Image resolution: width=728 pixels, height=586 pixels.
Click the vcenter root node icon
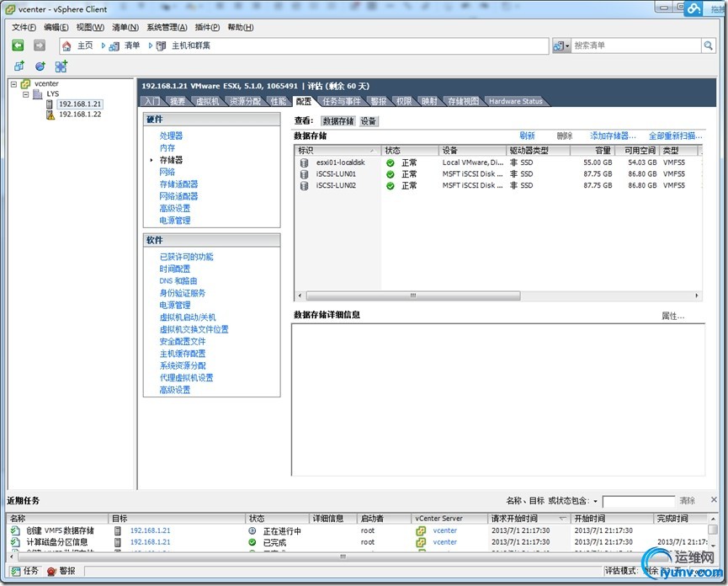pyautogui.click(x=25, y=84)
